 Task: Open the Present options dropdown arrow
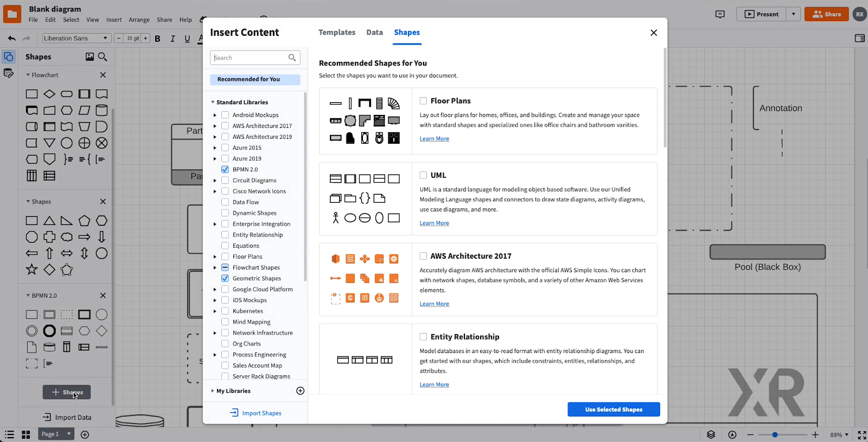click(x=793, y=15)
